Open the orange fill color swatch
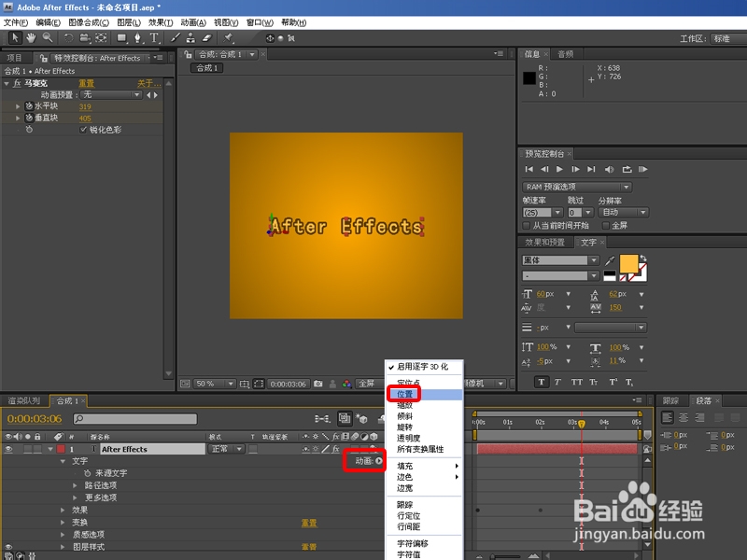The width and height of the screenshot is (747, 560). point(628,263)
